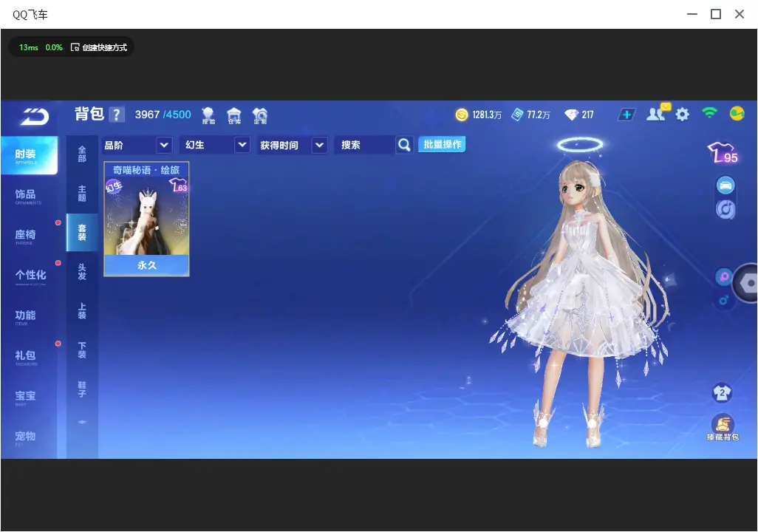
Task: Select the male gender icon
Action: pyautogui.click(x=724, y=300)
